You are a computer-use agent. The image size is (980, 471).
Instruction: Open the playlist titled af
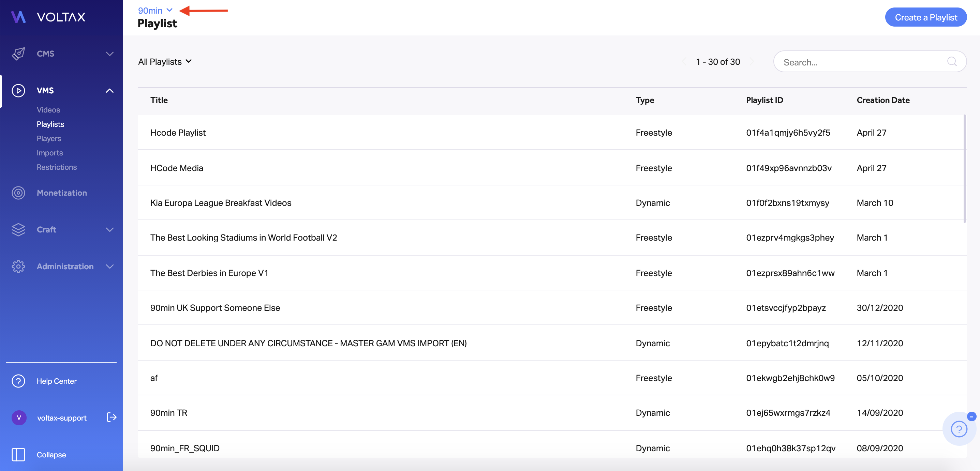click(x=552, y=378)
